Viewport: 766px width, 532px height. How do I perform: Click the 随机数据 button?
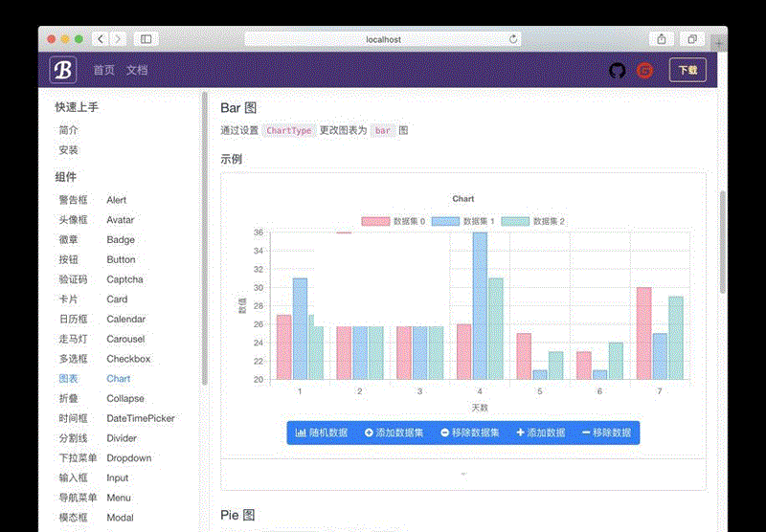322,432
